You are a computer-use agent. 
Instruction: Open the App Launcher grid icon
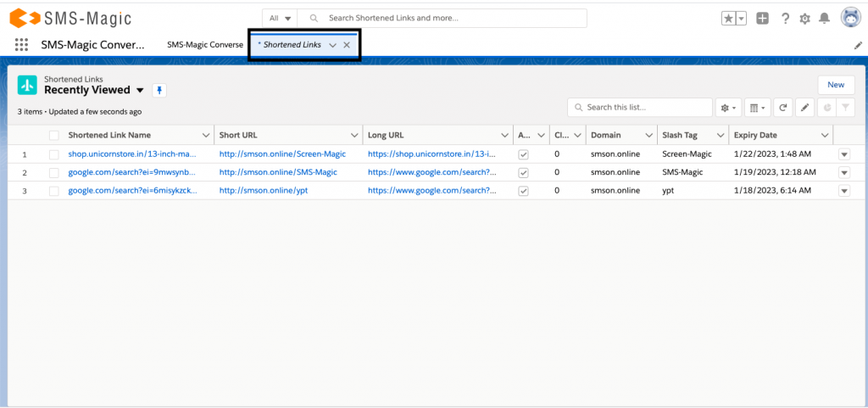coord(21,45)
